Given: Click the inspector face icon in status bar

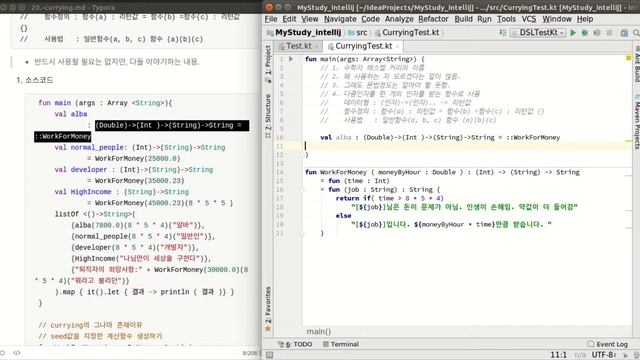Looking at the screenshot, I should [x=636, y=355].
